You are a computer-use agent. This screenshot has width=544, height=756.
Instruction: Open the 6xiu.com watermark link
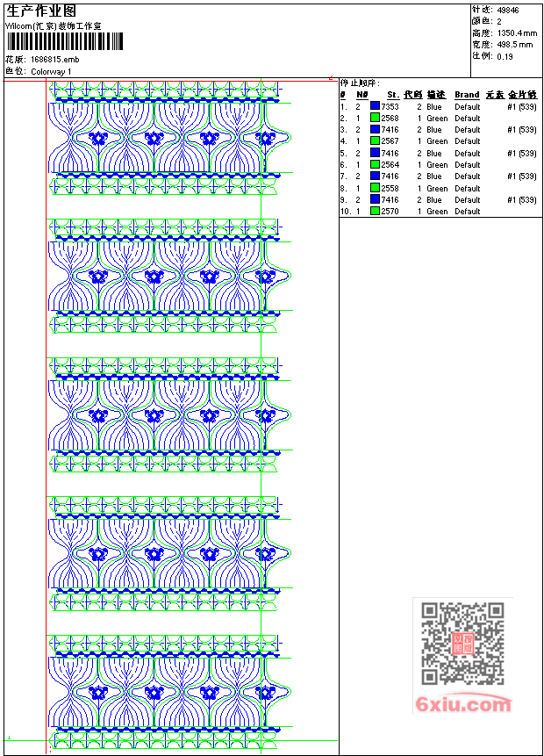point(463,704)
